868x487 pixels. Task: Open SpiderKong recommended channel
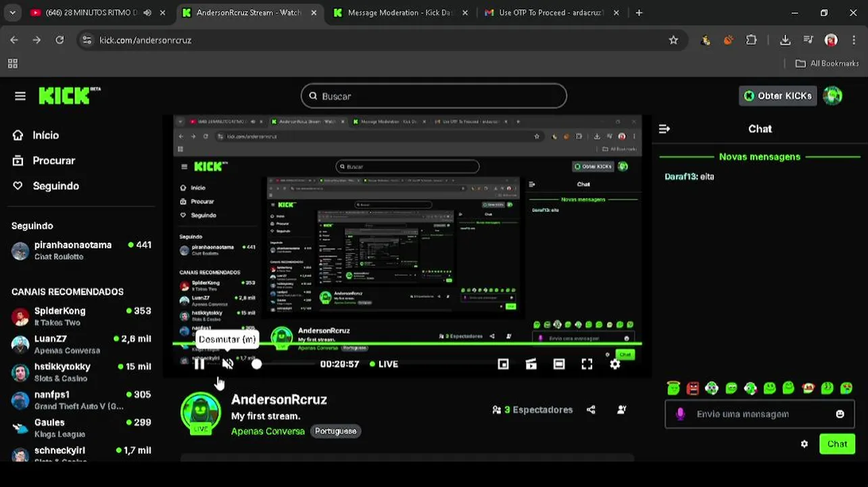81,316
